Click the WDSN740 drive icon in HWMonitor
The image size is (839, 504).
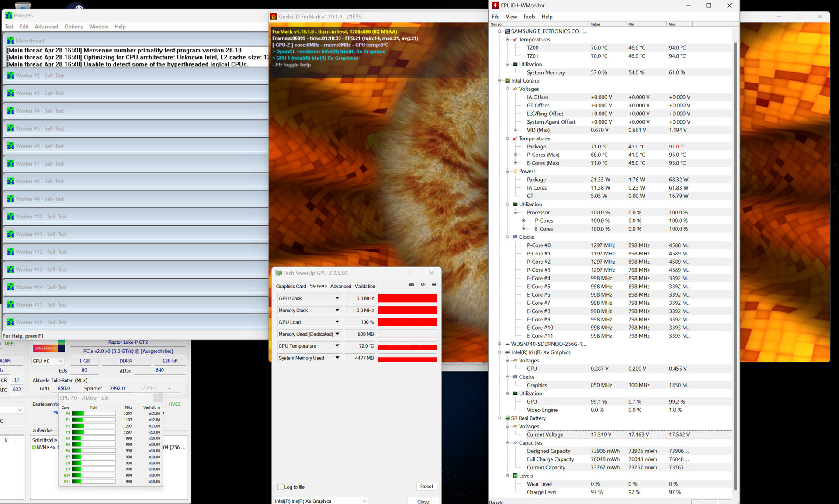507,344
